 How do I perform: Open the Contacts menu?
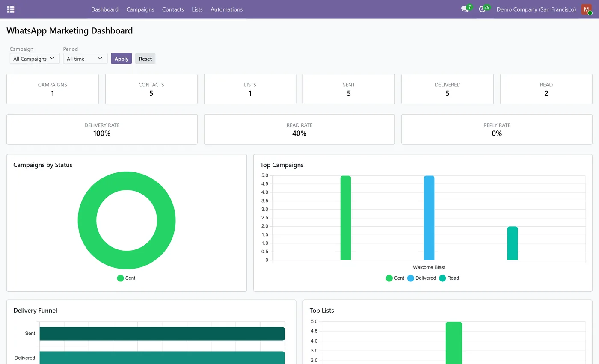click(x=173, y=9)
